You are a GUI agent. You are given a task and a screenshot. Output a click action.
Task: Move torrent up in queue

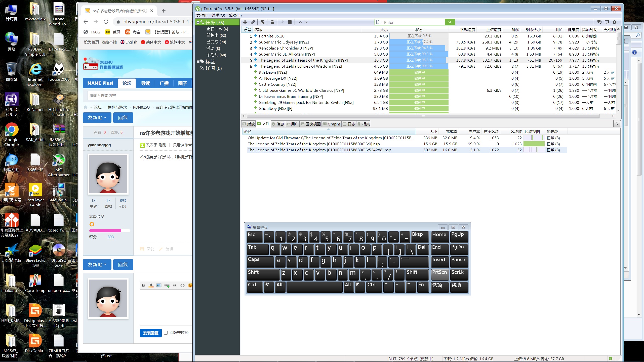(300, 22)
